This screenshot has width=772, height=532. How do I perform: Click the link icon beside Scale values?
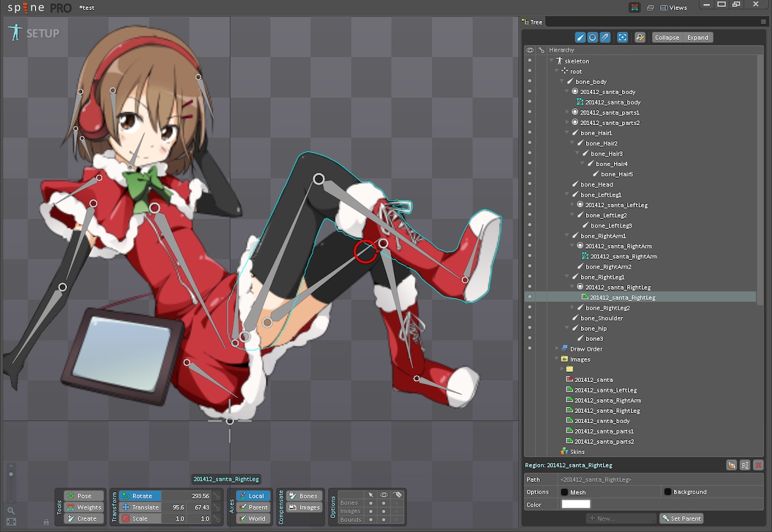click(216, 519)
